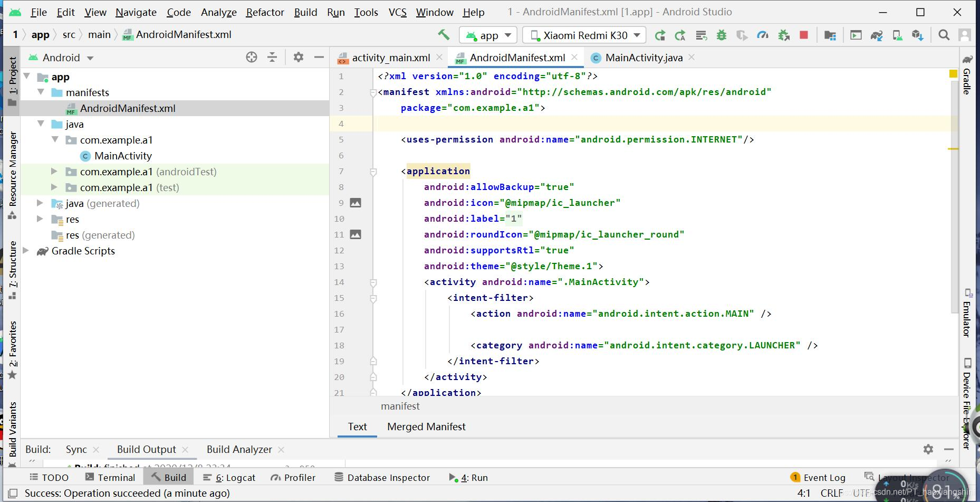
Task: Collapse the manifests folder
Action: click(41, 92)
